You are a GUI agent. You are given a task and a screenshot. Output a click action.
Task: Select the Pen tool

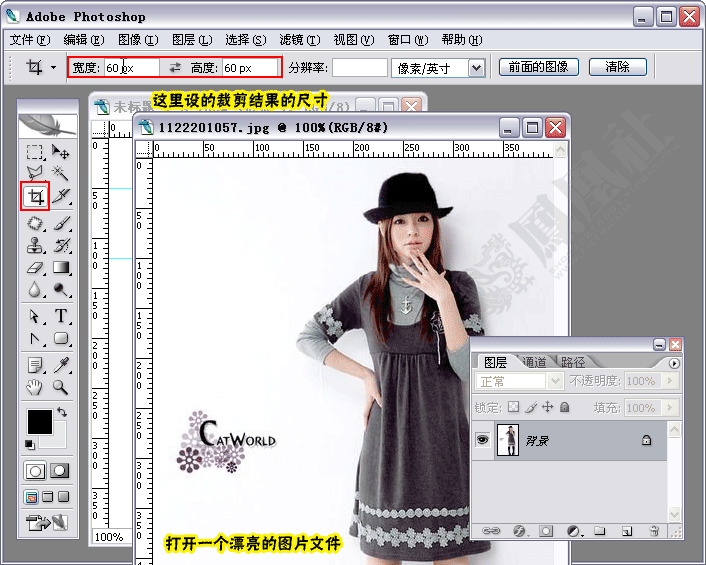click(35, 338)
